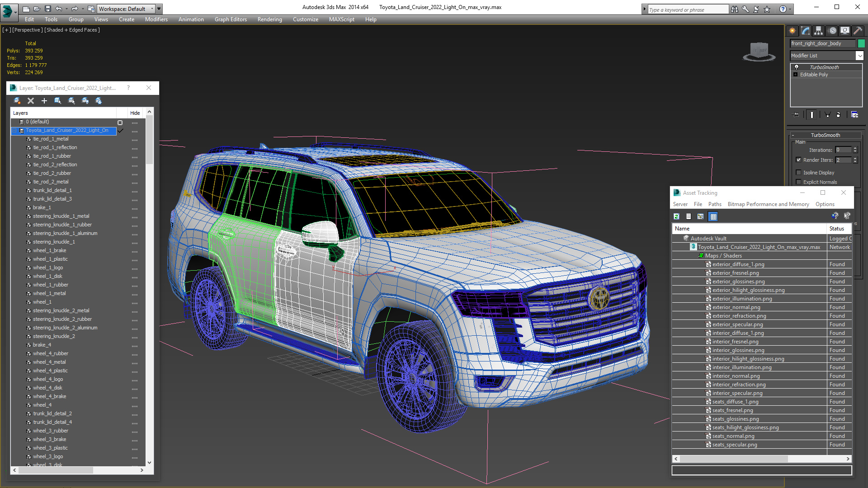Click the New Scene icon
This screenshot has width=868, height=488.
[26, 9]
